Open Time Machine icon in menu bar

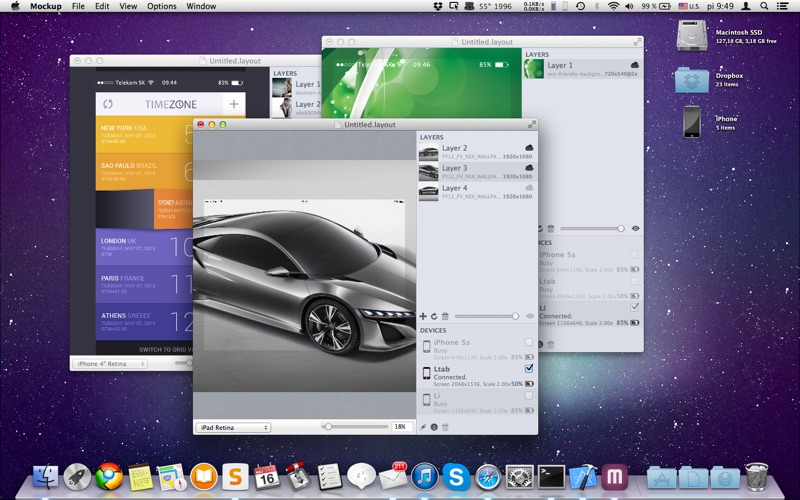point(581,6)
